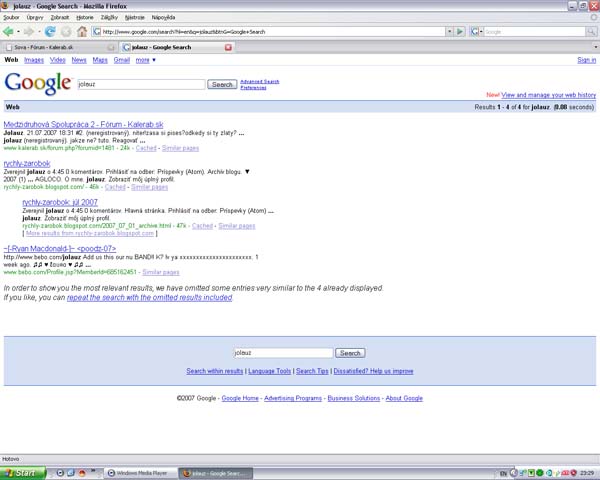Click the Google logo
This screenshot has width=600, height=480.
point(38,84)
